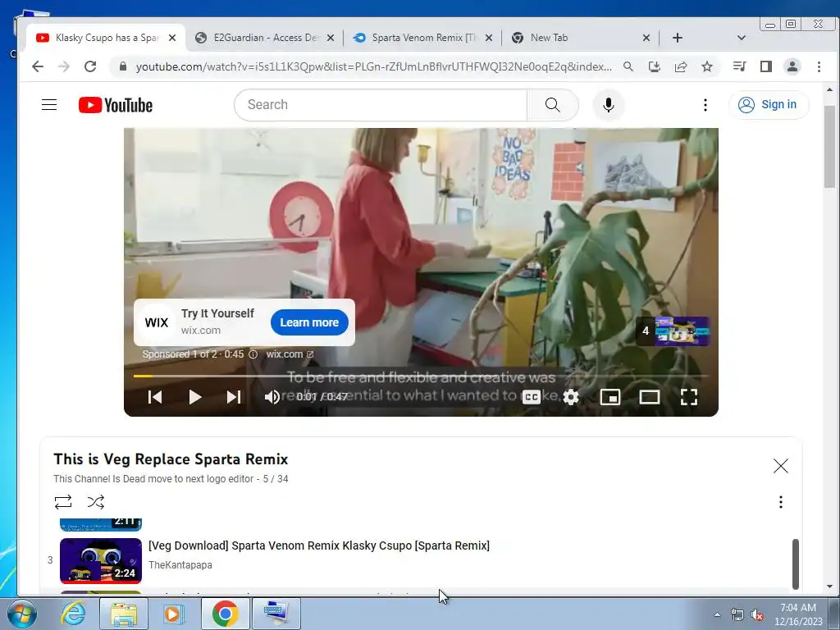Close the playlist panel with X
840x630 pixels.
pos(781,466)
